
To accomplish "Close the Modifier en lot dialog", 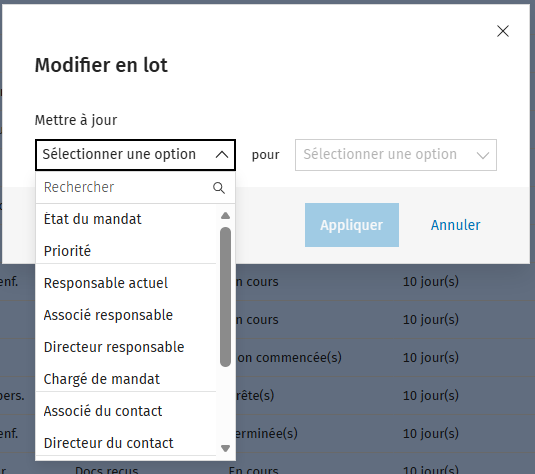I will (x=503, y=31).
